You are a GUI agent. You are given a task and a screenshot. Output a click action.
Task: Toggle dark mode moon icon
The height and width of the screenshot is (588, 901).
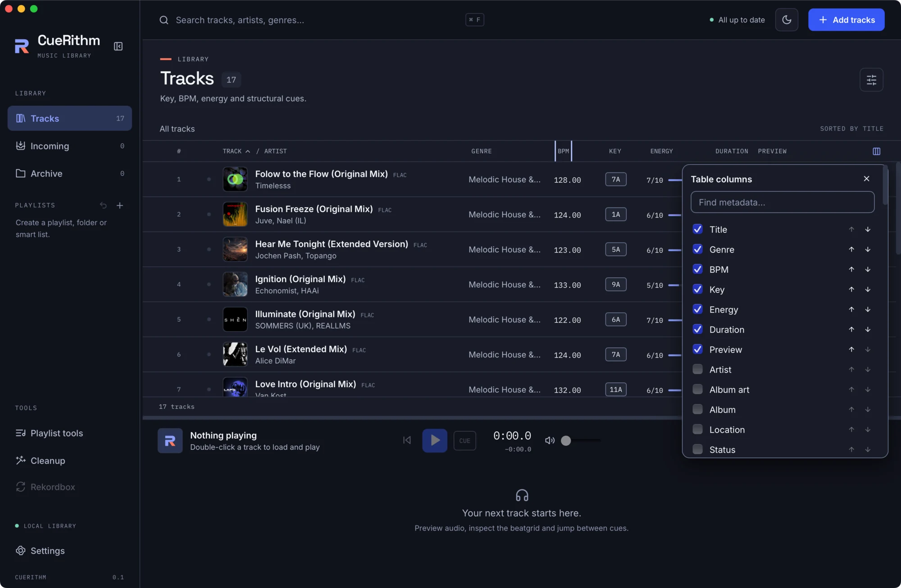[787, 20]
